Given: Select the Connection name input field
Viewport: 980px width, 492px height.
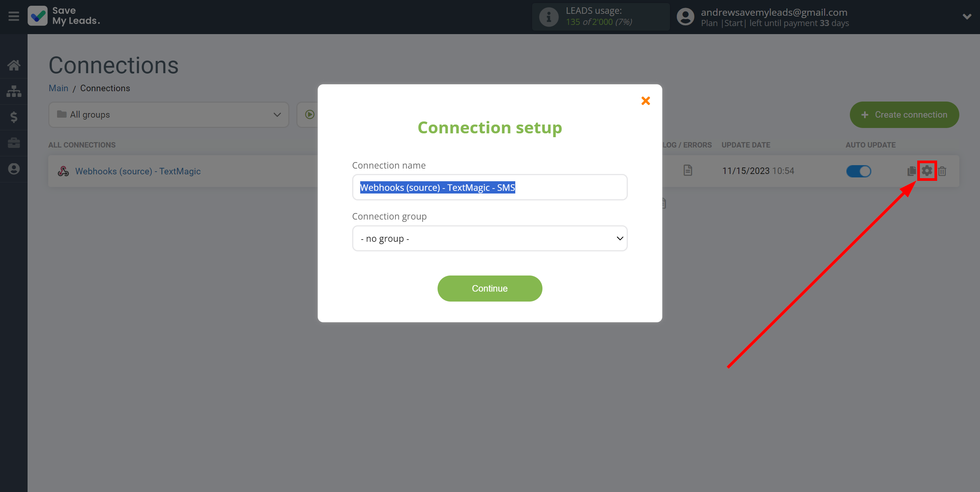Looking at the screenshot, I should coord(489,188).
